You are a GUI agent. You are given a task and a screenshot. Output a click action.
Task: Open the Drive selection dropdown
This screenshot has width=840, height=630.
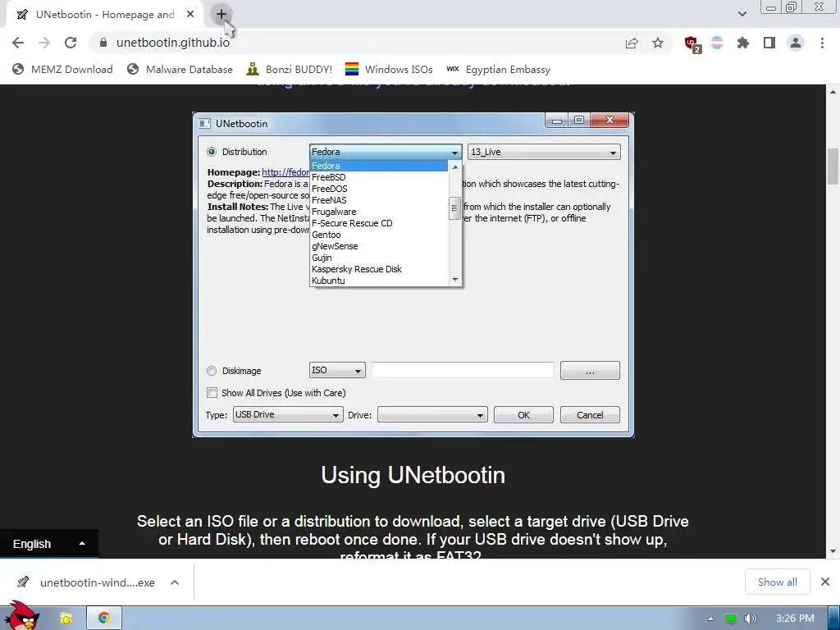(432, 414)
